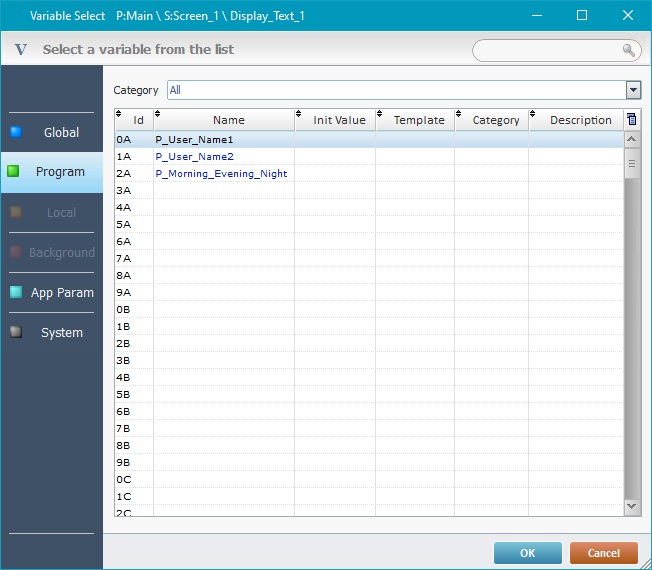Click the sort icon on Id column
Viewport: 652px width, 570px height.
pyautogui.click(x=120, y=114)
